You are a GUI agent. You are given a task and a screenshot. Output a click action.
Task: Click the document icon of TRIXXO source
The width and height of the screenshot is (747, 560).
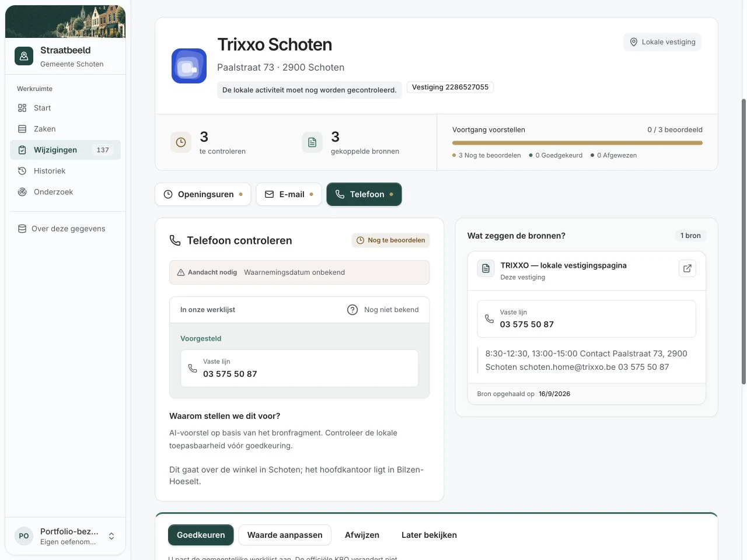pyautogui.click(x=486, y=268)
